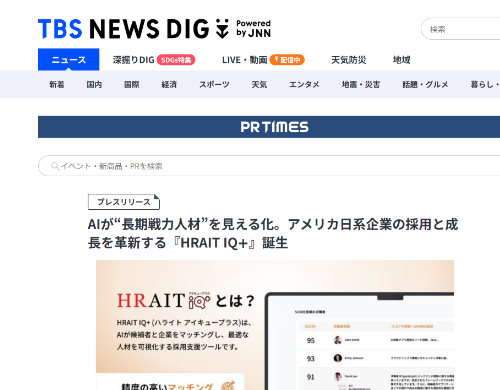
Task: Go to 天気 category
Action: click(259, 85)
